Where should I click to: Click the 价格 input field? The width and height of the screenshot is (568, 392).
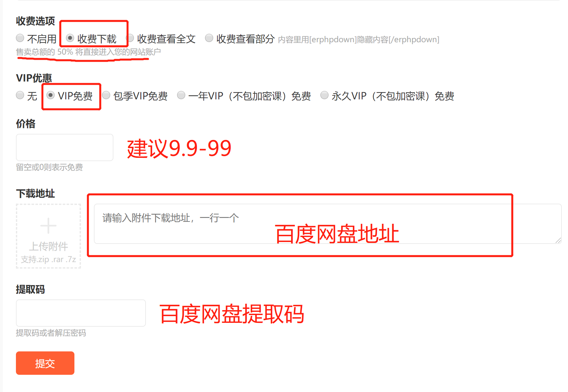coord(65,147)
